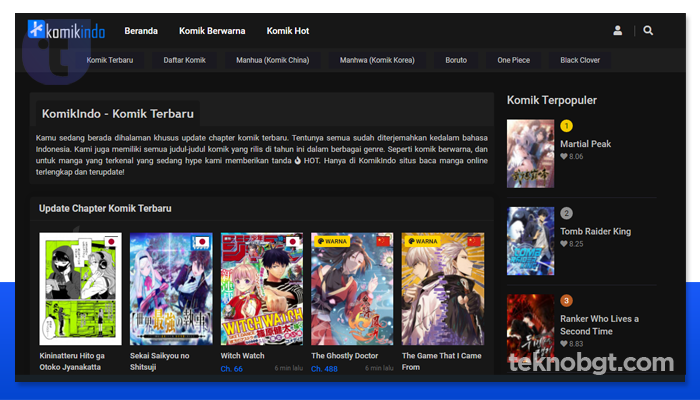Screen dimensions: 700x400
Task: Click the Witch Watch title link
Action: (242, 356)
